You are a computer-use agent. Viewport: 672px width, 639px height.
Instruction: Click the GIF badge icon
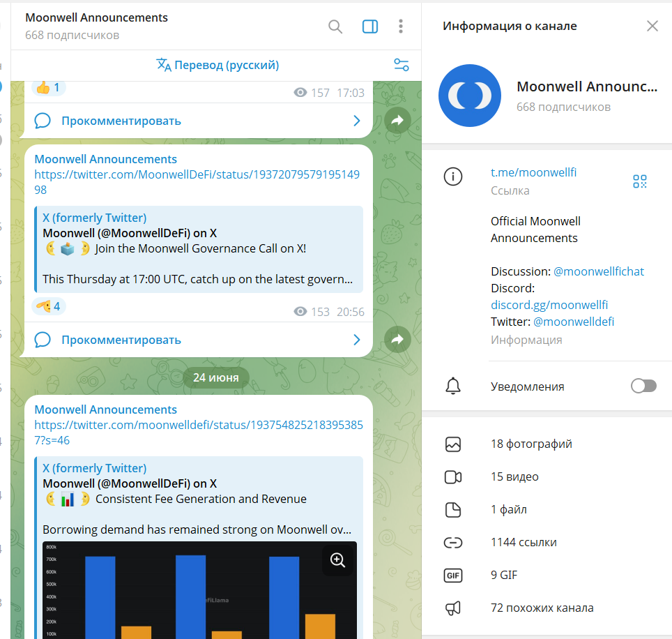(453, 576)
